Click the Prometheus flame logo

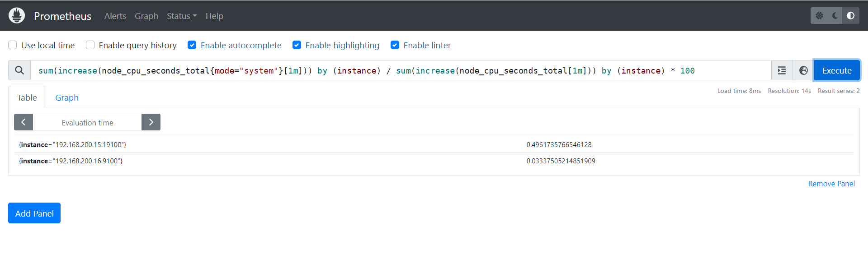[17, 15]
